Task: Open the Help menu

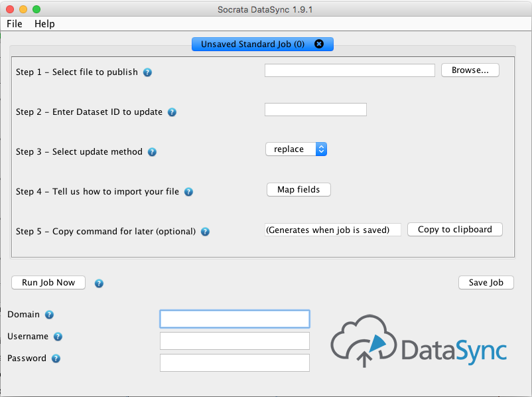Action: (x=44, y=24)
